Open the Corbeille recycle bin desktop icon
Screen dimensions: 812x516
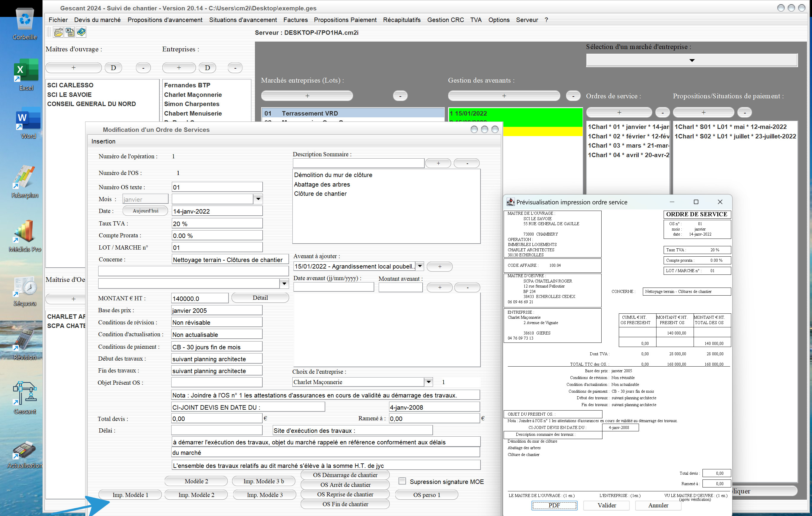[25, 24]
